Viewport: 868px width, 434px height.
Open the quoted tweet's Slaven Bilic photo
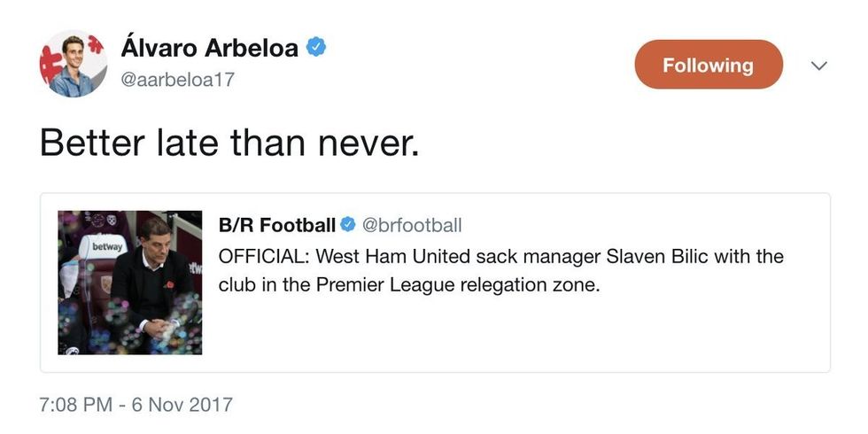[130, 283]
